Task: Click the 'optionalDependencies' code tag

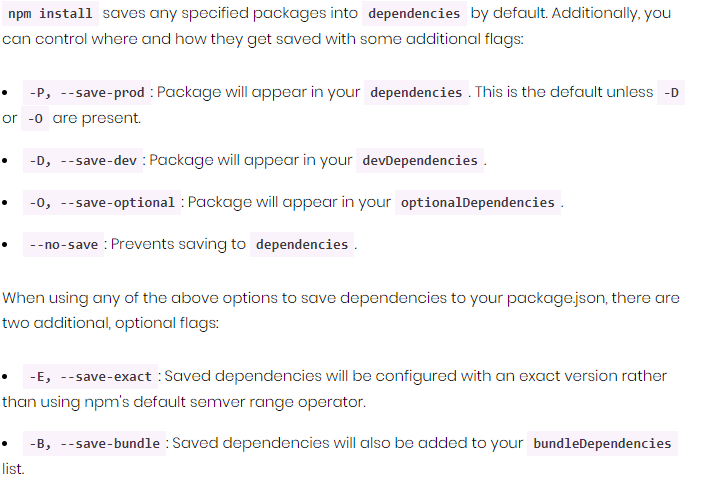Action: (478, 203)
